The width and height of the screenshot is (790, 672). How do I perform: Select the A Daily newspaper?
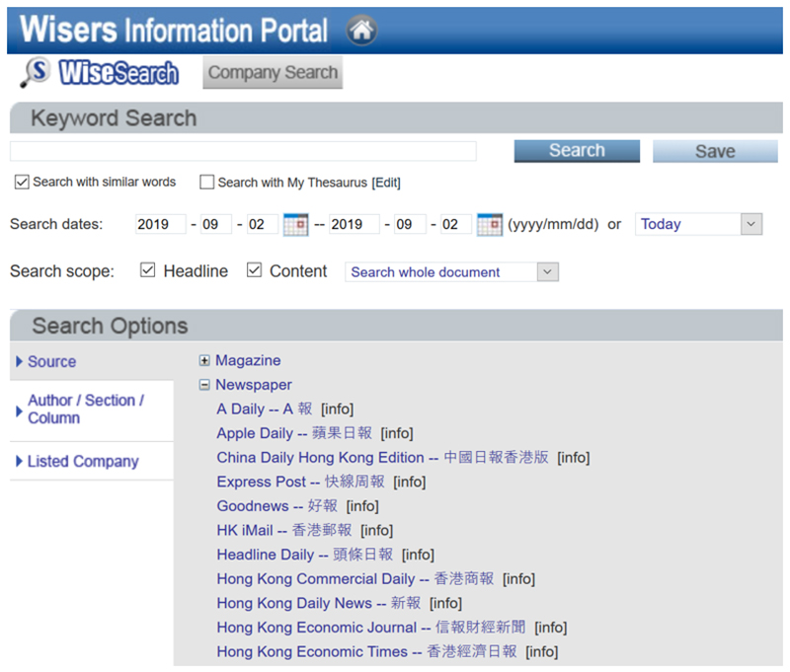[265, 409]
